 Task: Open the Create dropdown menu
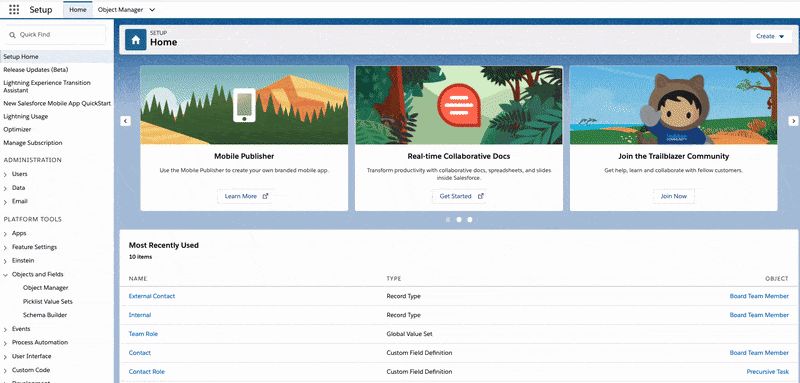[771, 36]
